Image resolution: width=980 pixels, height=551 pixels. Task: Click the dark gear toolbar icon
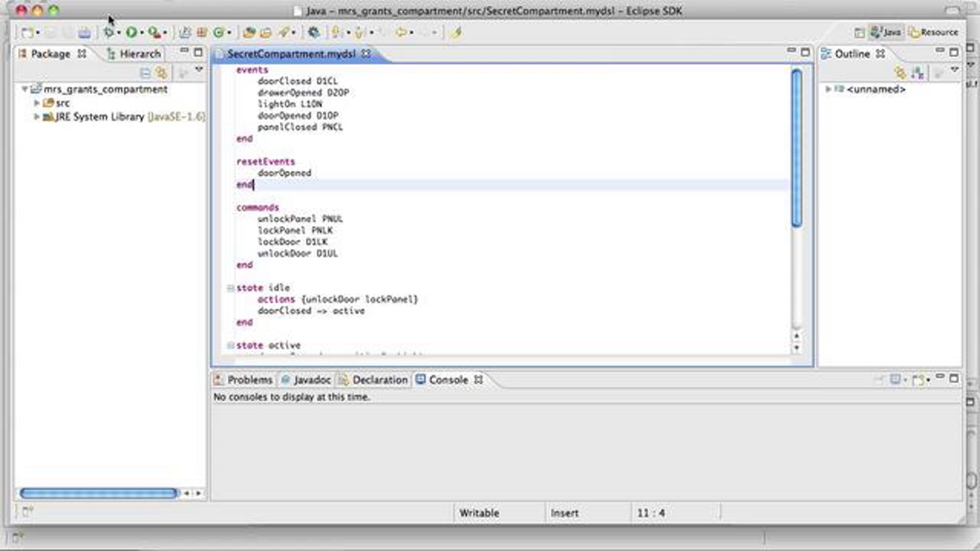tap(314, 32)
